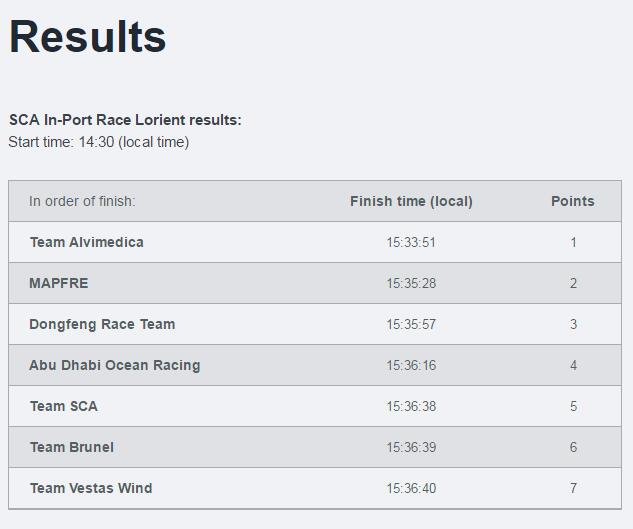The height and width of the screenshot is (529, 633).
Task: Click the points value 7 for Vestas Wind
Action: point(573,488)
